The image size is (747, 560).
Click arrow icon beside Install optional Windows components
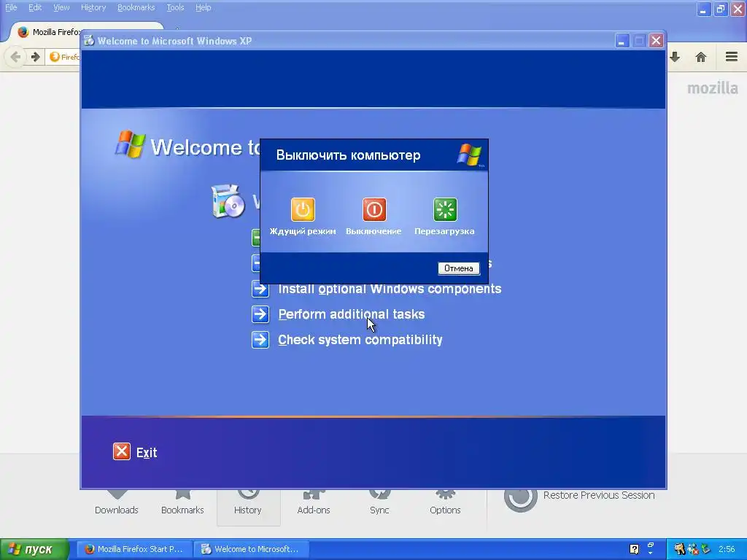point(260,289)
